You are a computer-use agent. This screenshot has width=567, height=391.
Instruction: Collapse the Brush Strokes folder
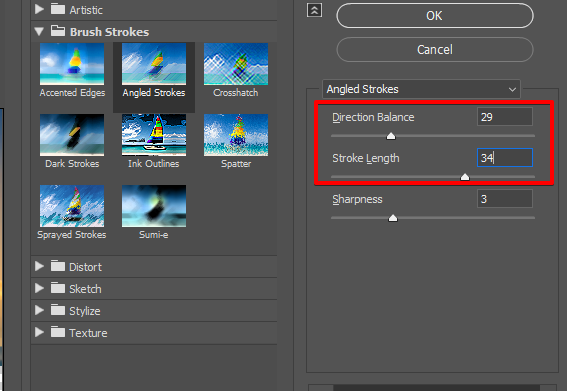click(x=39, y=32)
